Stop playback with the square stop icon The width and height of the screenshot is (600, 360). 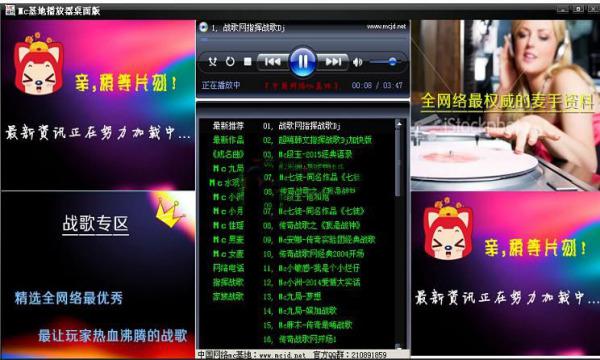coord(248,62)
